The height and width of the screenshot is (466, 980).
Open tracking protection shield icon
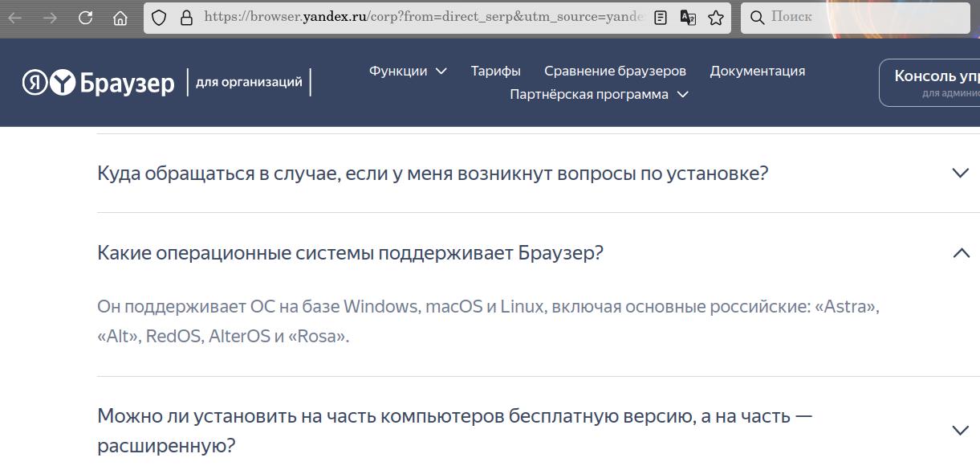pyautogui.click(x=159, y=18)
